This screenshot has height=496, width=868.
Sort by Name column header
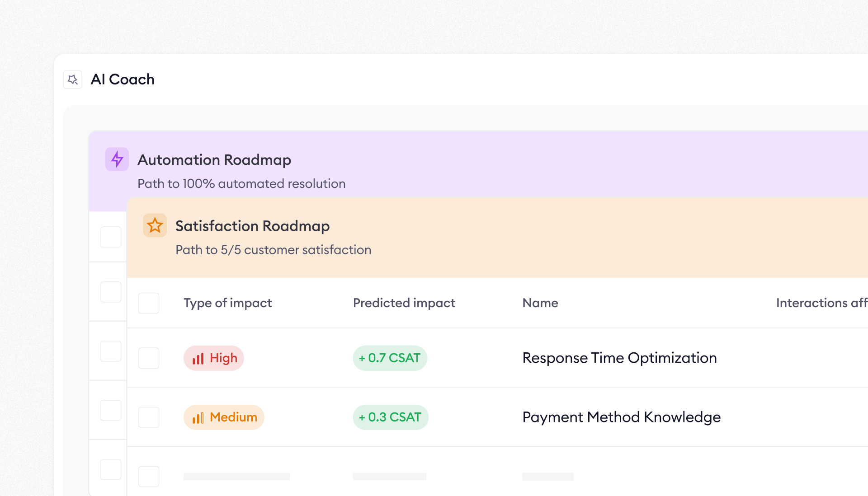click(x=540, y=303)
